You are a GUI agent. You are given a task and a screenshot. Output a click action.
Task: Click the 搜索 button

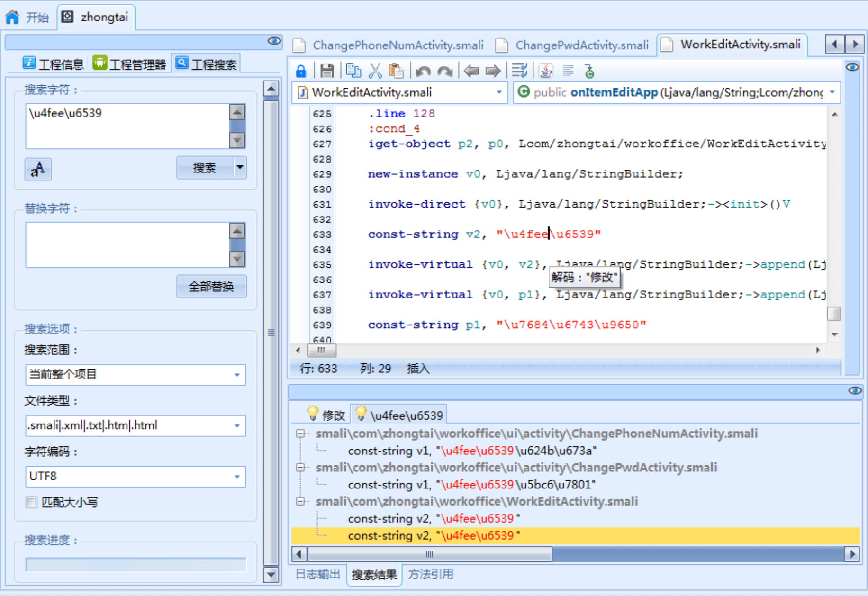click(x=205, y=167)
